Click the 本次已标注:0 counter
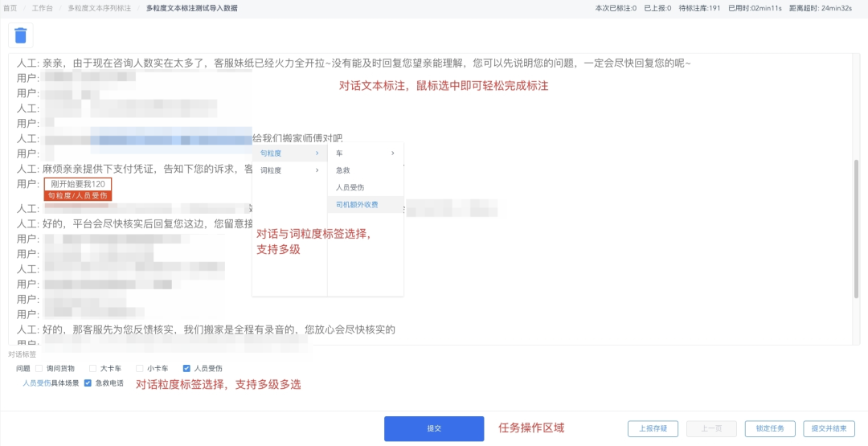Image resolution: width=868 pixels, height=446 pixels. (616, 8)
